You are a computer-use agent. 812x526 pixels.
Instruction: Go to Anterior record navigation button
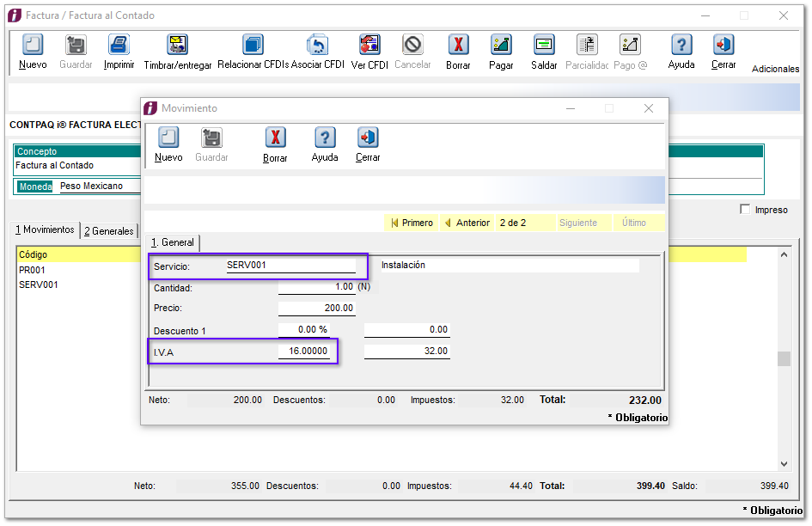[467, 223]
